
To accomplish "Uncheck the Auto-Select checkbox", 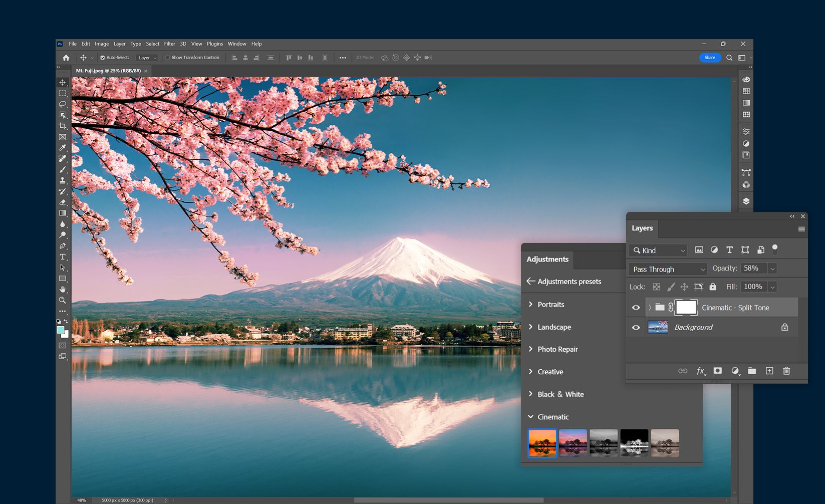I will coord(103,58).
